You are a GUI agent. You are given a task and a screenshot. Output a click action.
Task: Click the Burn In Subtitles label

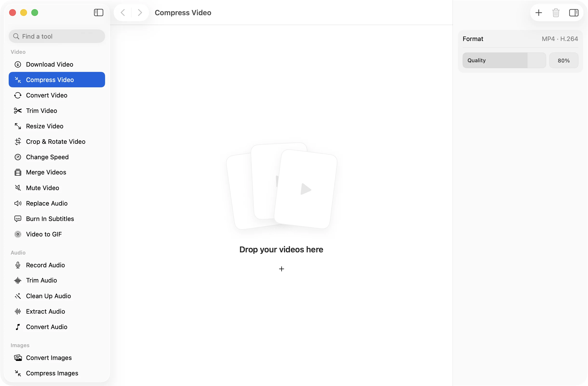[x=50, y=219]
